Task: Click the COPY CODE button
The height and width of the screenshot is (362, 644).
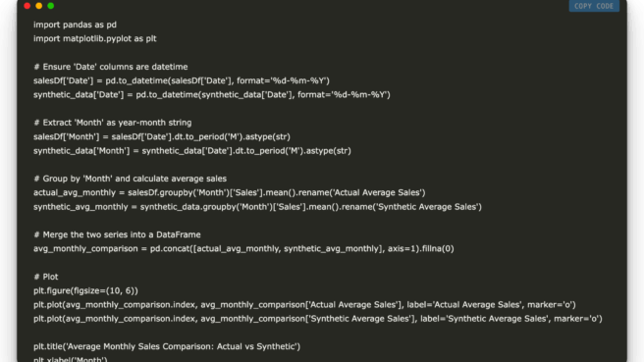Action: (x=594, y=6)
